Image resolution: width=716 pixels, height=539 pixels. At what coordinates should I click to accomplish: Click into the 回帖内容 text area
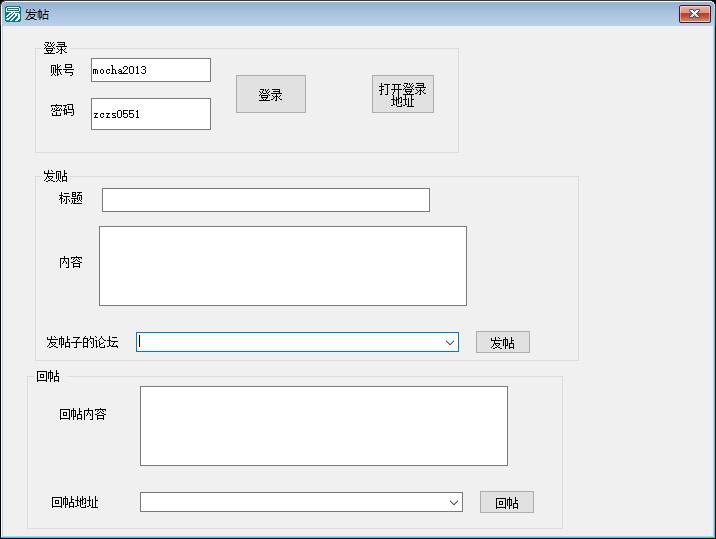pos(323,426)
